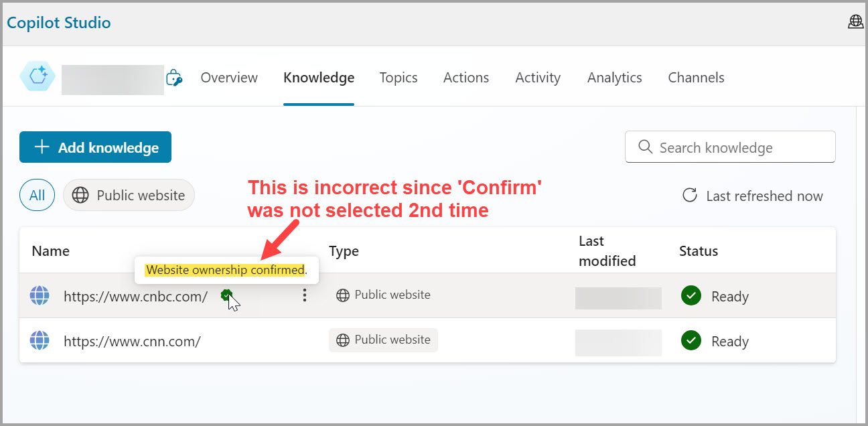Viewport: 868px width, 426px height.
Task: Toggle the 'Public website' filter chip
Action: click(129, 195)
